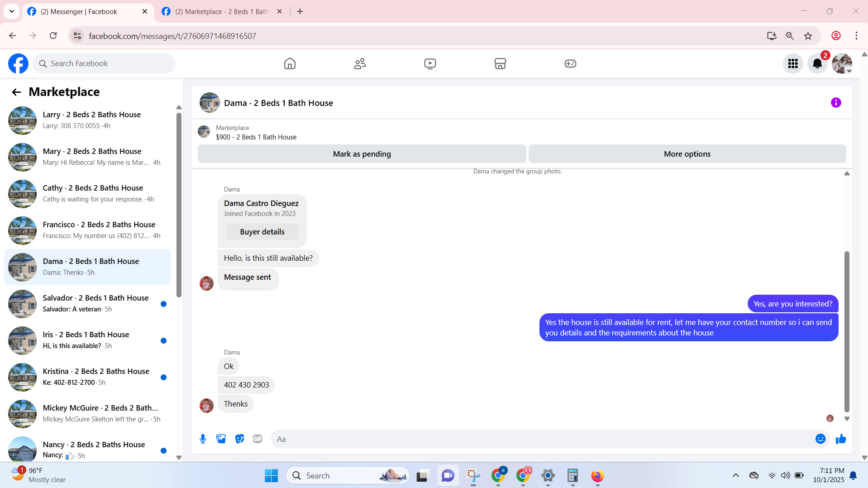Open the Friends icon in top navigation
The image size is (868, 488).
pyautogui.click(x=360, y=64)
